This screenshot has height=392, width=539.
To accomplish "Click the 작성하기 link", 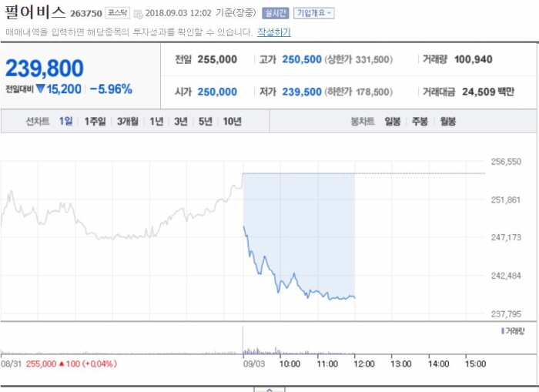I will coord(274,32).
